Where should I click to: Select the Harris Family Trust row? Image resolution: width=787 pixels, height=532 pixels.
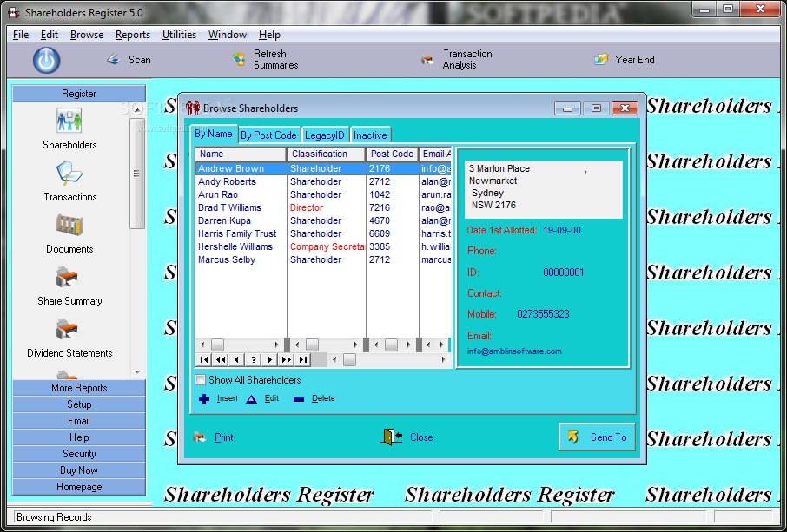coord(323,233)
